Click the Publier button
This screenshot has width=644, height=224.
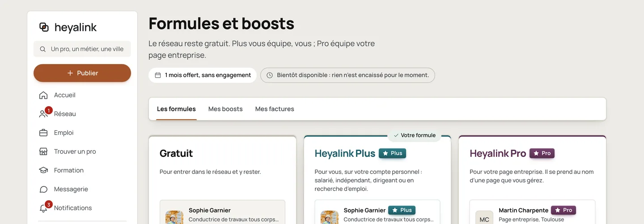coord(82,73)
